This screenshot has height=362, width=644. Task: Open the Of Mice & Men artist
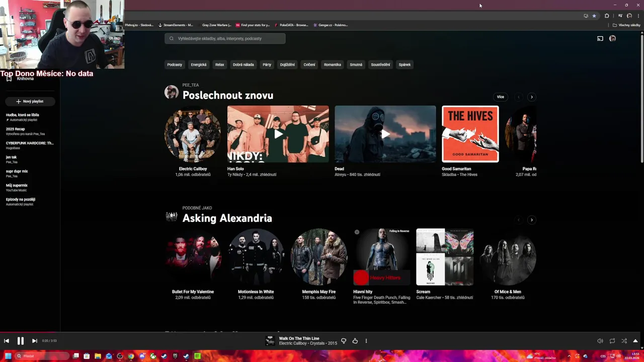coord(508,257)
